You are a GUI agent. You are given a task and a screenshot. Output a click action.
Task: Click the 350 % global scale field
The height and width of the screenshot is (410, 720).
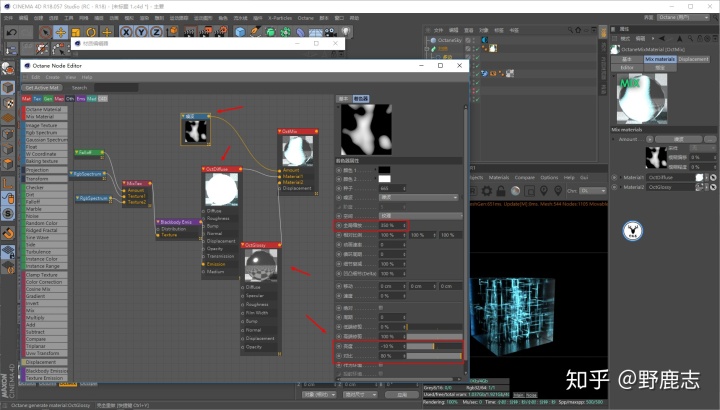pyautogui.click(x=393, y=225)
